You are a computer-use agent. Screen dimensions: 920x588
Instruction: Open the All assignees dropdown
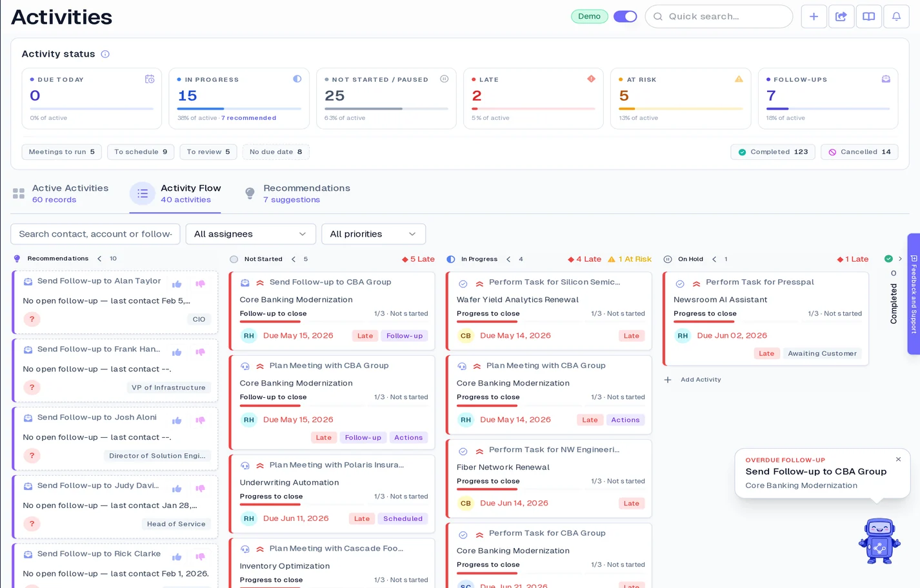(x=250, y=234)
